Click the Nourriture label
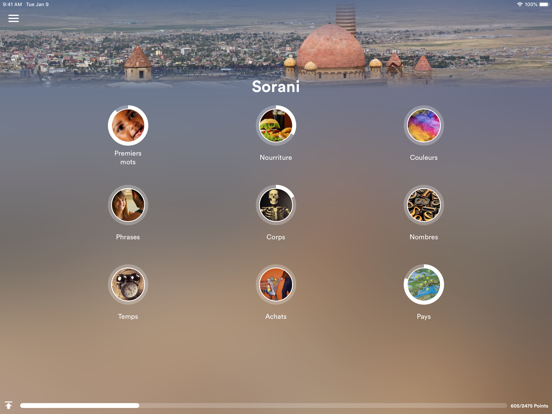 pyautogui.click(x=276, y=158)
